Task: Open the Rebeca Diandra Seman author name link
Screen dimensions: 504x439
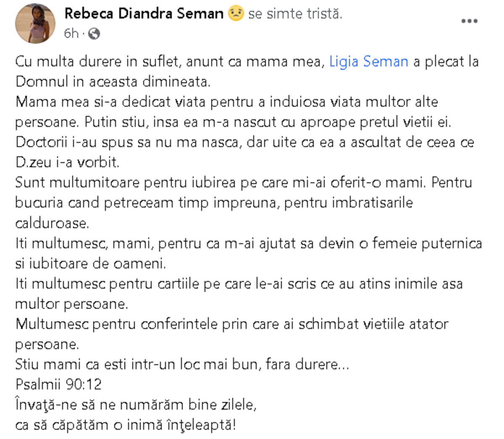Action: coord(144,14)
